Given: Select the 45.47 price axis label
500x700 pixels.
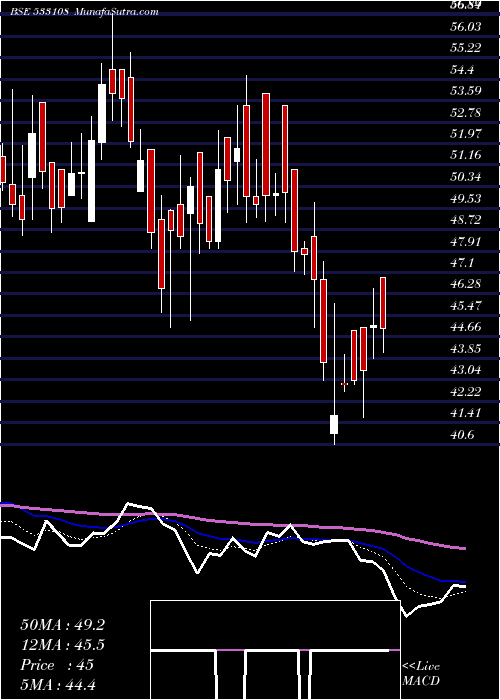Looking at the screenshot, I should (x=465, y=306).
